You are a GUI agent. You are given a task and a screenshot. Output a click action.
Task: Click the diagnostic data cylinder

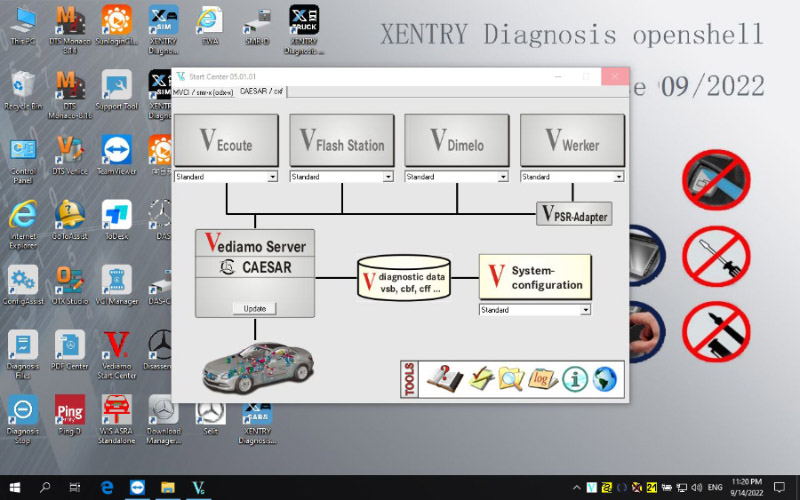coord(404,278)
